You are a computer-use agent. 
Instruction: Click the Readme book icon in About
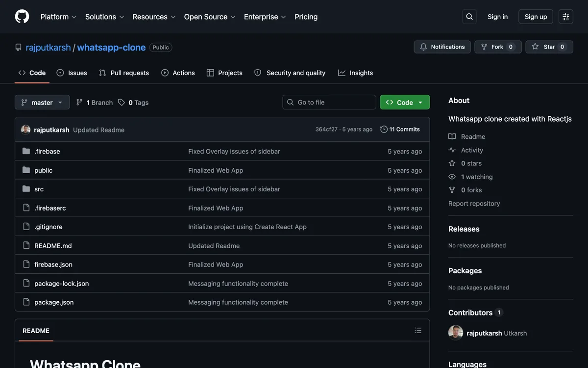pyautogui.click(x=452, y=137)
